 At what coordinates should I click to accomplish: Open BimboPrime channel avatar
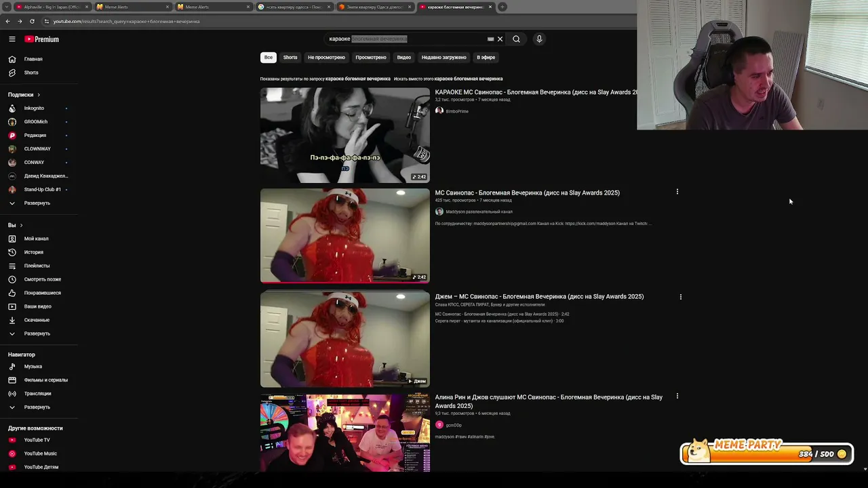click(x=439, y=111)
